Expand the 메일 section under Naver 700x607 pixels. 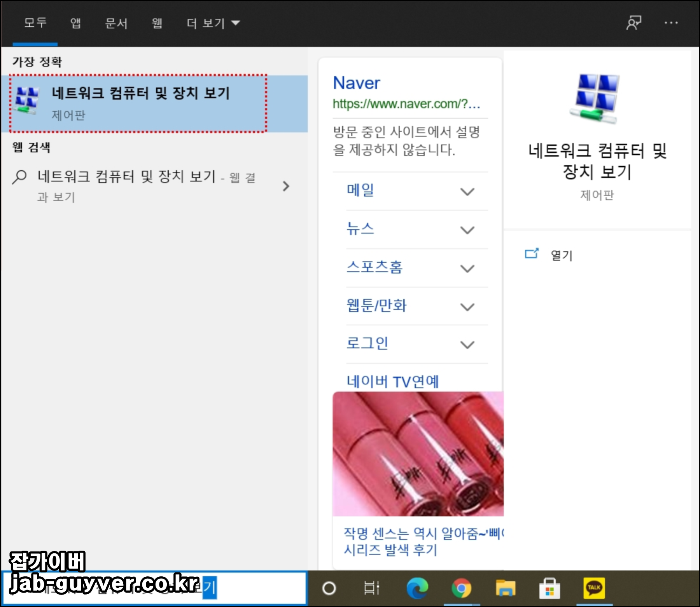tap(468, 191)
